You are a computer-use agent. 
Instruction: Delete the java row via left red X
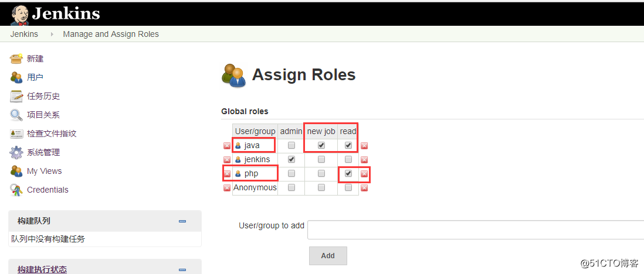point(227,146)
